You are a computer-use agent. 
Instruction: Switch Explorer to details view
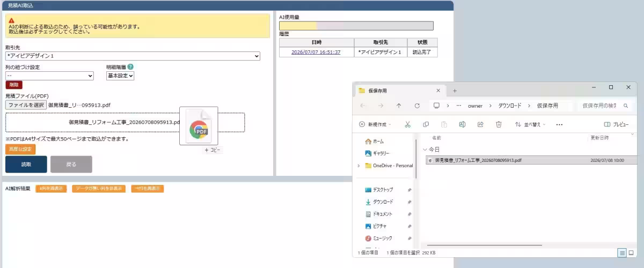coord(622,252)
